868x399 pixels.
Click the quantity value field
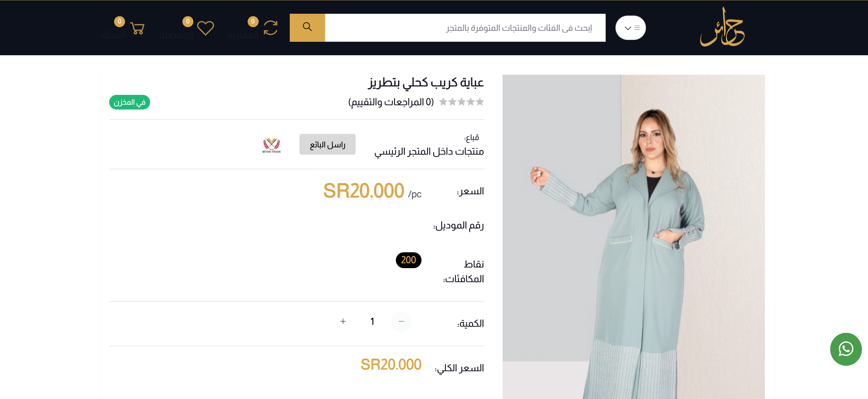click(372, 322)
